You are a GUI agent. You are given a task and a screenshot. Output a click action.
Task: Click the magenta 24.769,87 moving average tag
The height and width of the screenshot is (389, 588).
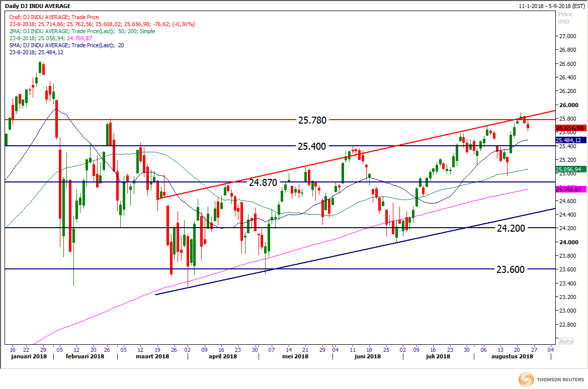tap(569, 189)
